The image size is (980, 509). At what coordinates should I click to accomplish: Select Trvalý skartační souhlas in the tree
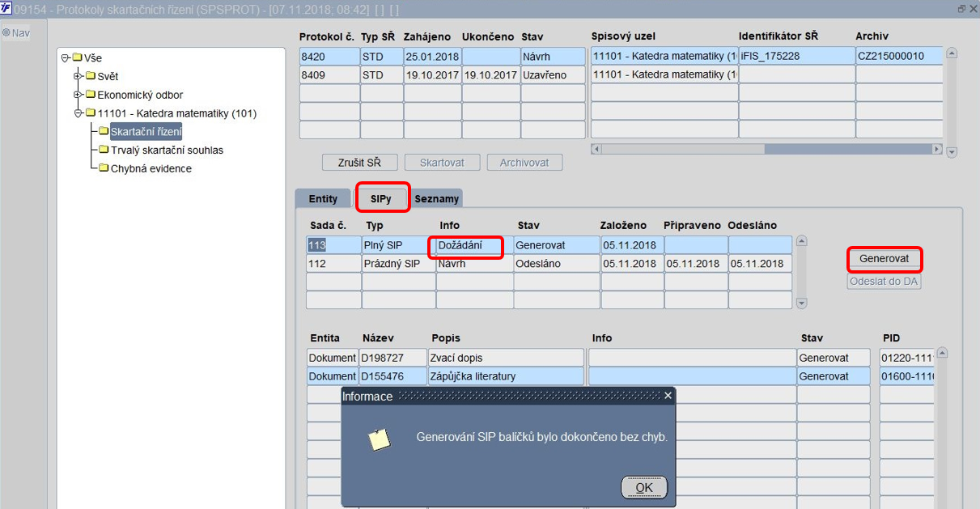coord(167,150)
